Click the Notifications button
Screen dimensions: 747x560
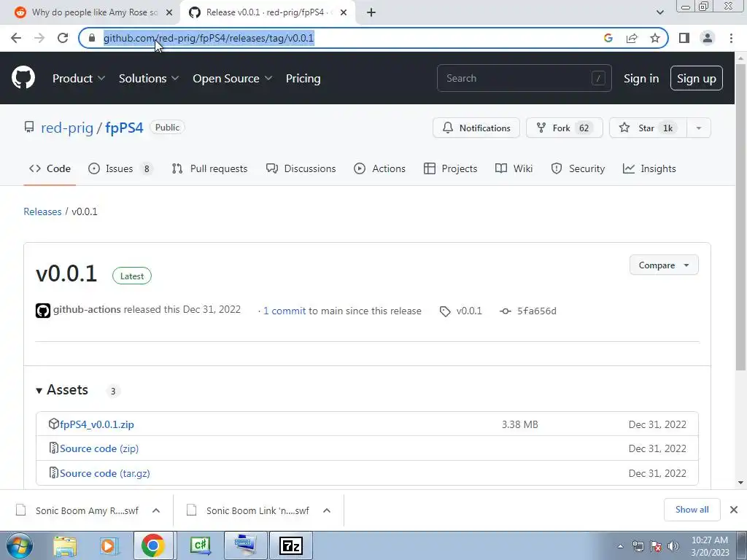476,128
